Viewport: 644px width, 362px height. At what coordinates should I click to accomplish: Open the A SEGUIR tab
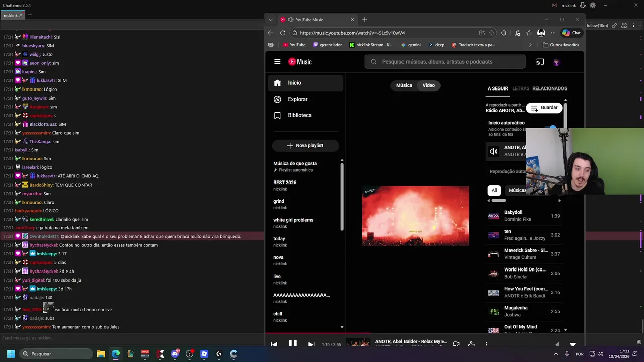click(498, 88)
